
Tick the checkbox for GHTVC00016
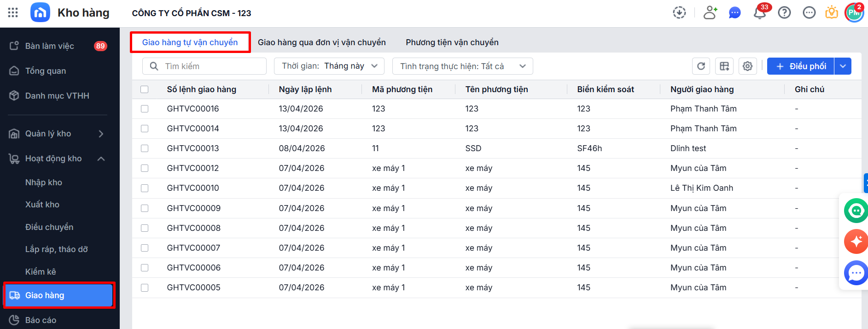(145, 109)
